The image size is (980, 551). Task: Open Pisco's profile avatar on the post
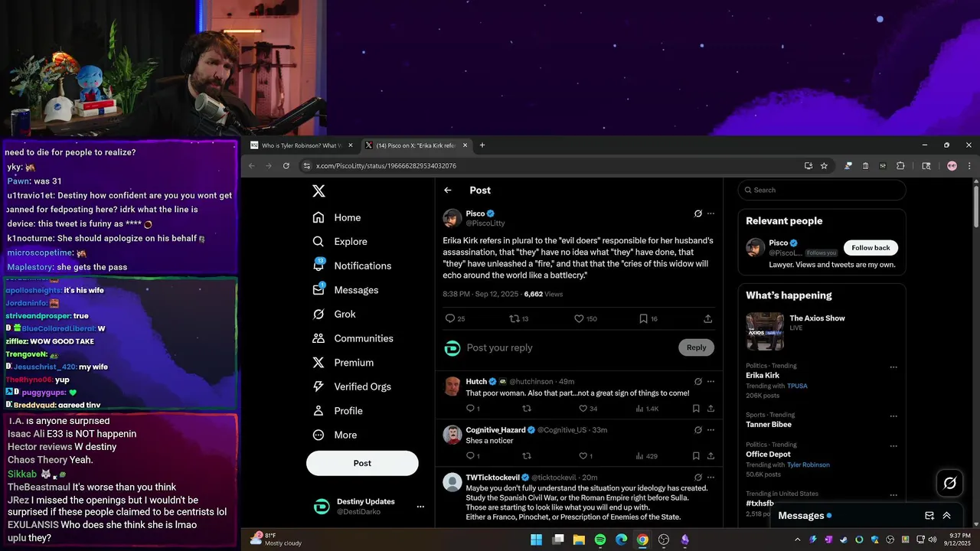[x=452, y=218]
